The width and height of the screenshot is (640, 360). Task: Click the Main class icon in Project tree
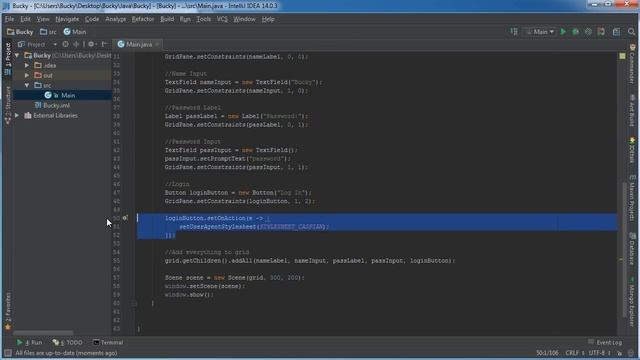48,95
